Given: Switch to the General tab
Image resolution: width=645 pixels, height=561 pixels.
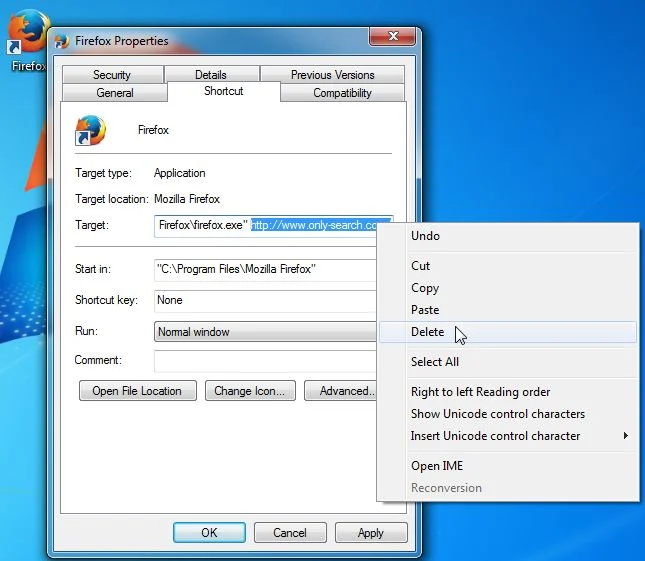Looking at the screenshot, I should tap(115, 93).
